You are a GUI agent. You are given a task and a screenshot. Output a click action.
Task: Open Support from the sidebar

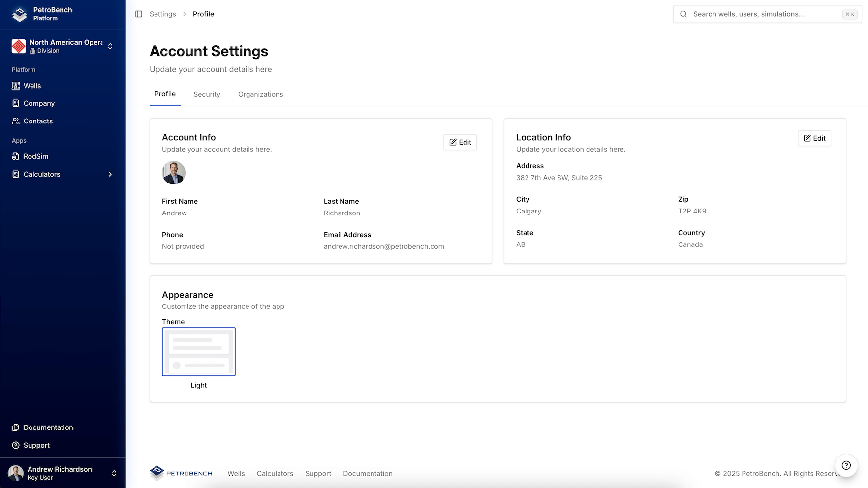[36, 445]
